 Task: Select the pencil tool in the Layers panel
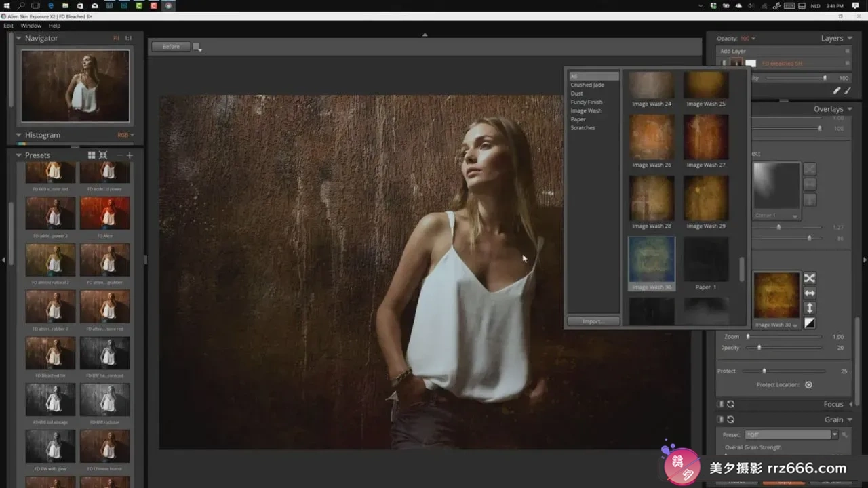(x=836, y=90)
